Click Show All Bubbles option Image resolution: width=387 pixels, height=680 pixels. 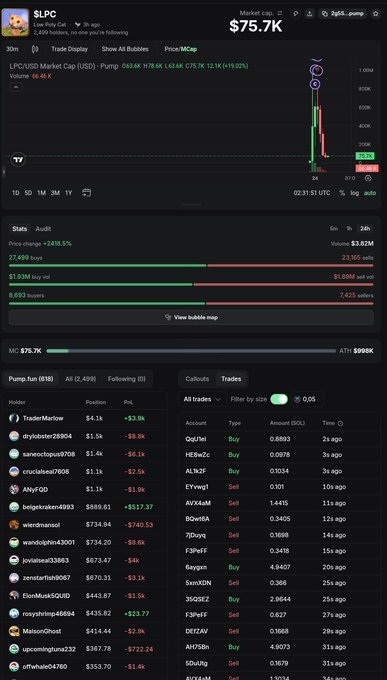tap(125, 49)
